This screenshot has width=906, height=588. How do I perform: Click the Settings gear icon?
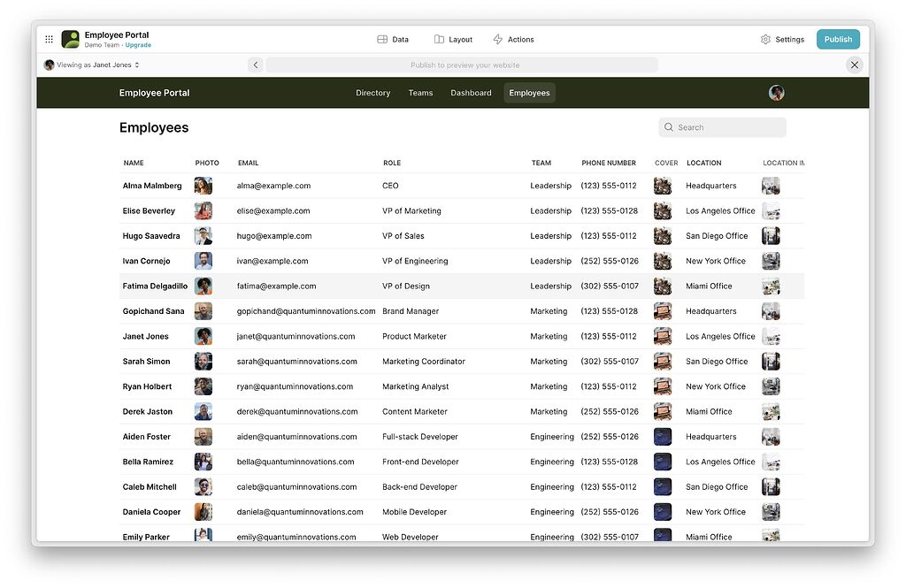(764, 39)
